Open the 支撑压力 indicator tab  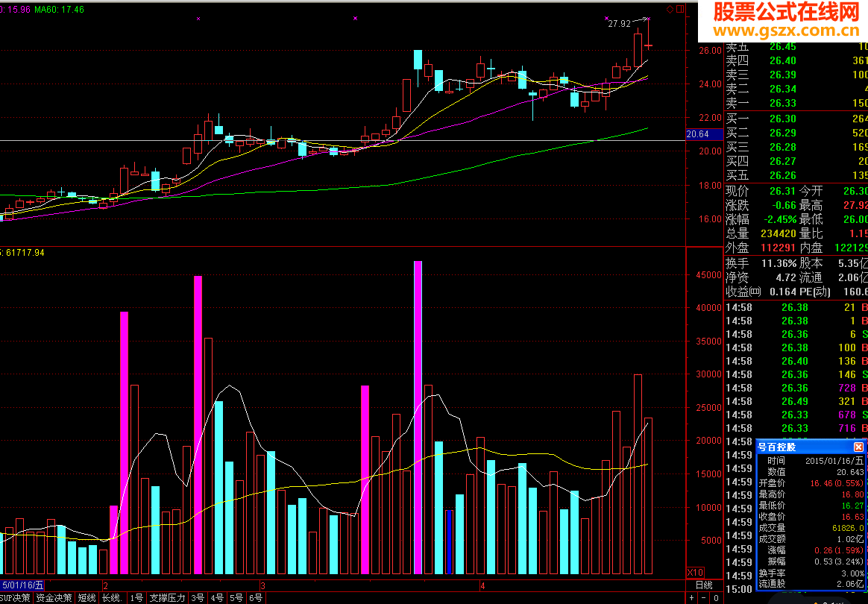pos(167,598)
